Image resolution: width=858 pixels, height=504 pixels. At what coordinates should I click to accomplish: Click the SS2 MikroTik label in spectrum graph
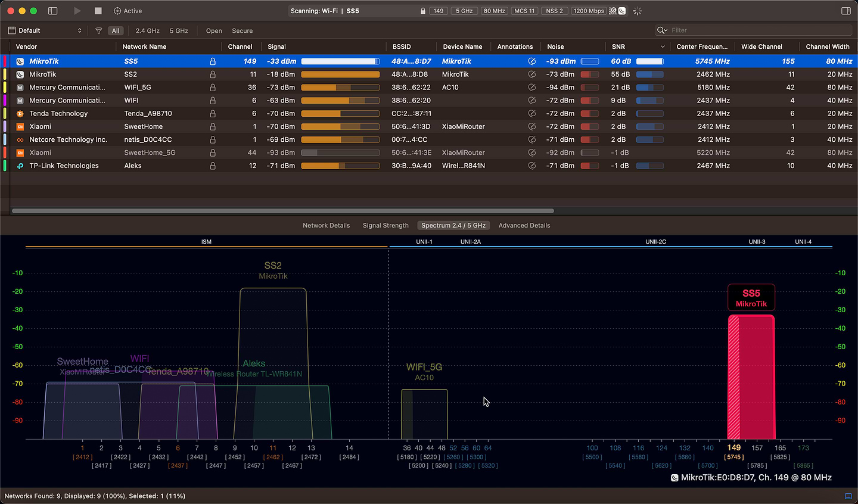pos(273,270)
